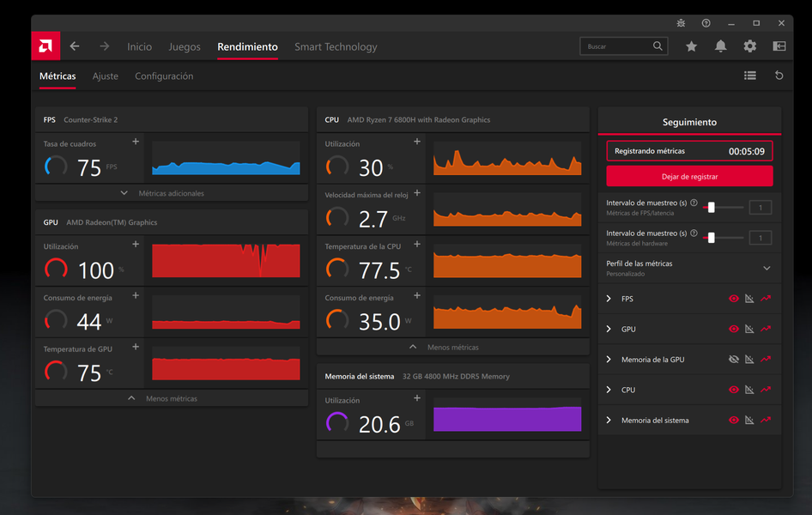Open settings gear icon
Image resolution: width=812 pixels, height=515 pixels.
pos(750,46)
